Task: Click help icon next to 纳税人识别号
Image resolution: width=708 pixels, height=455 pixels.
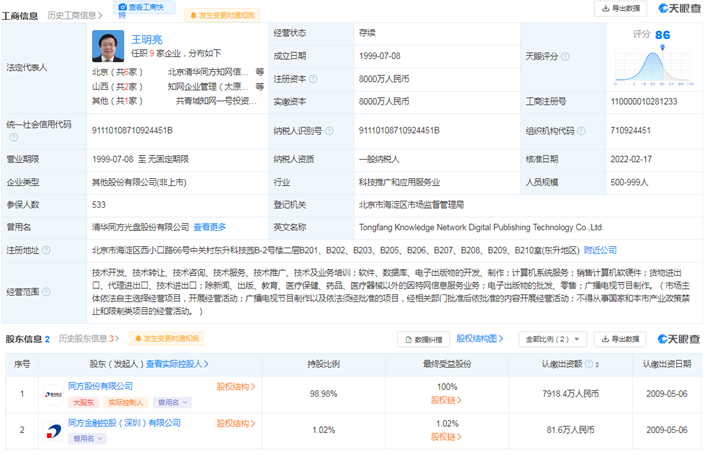Action: coord(329,131)
